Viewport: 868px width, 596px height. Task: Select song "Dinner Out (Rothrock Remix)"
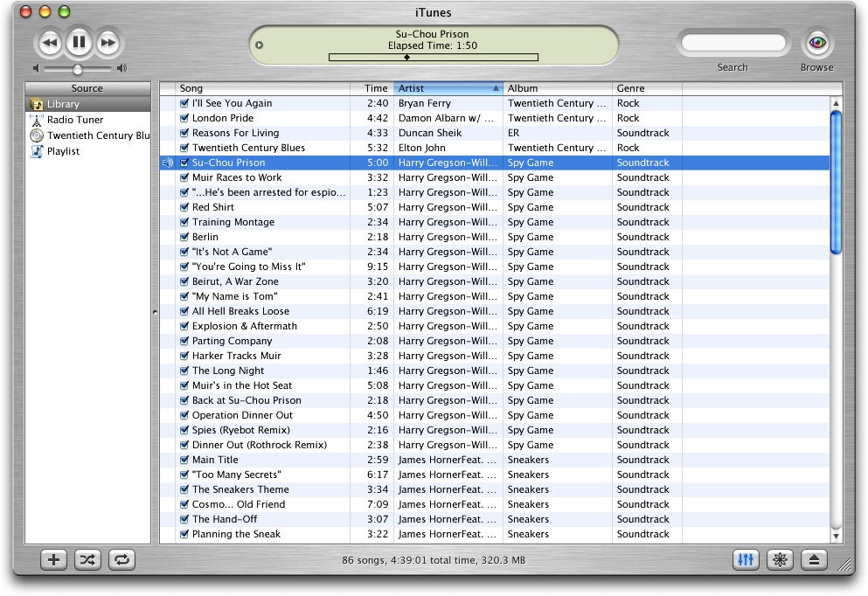(x=260, y=445)
